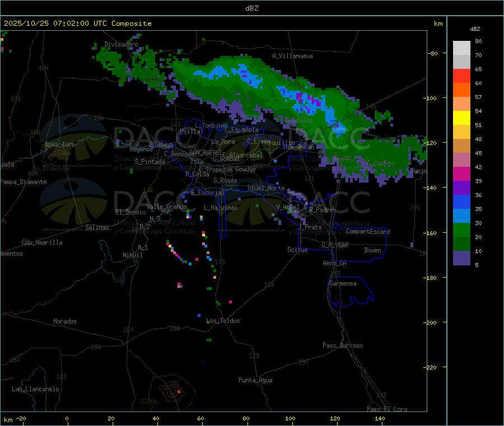
Task: Click the 'Valle_Grande' map label
Action: point(166,207)
